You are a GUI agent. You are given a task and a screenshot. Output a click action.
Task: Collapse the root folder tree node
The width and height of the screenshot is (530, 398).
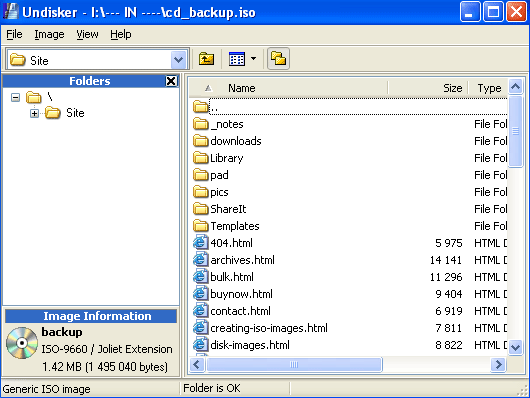(x=15, y=98)
